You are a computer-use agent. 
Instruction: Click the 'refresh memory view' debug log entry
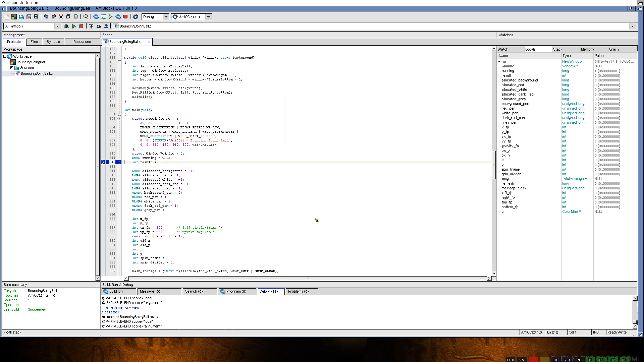pyautogui.click(x=121, y=308)
